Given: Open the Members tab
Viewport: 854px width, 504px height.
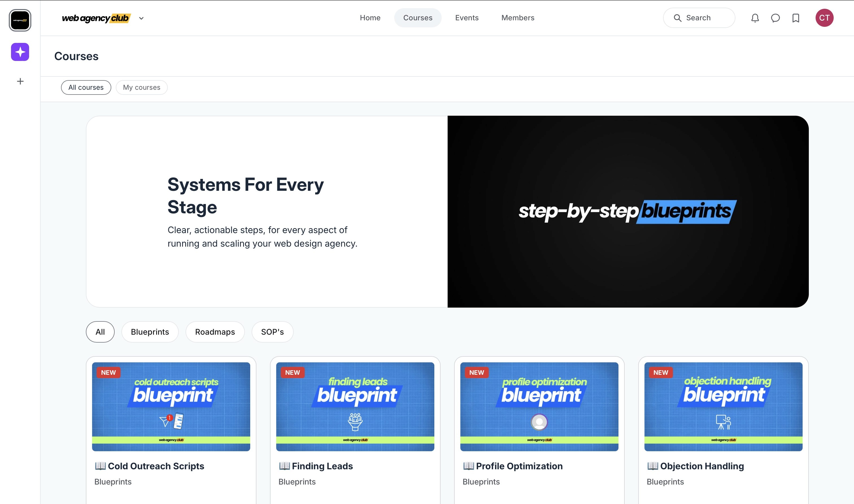Looking at the screenshot, I should (x=518, y=18).
